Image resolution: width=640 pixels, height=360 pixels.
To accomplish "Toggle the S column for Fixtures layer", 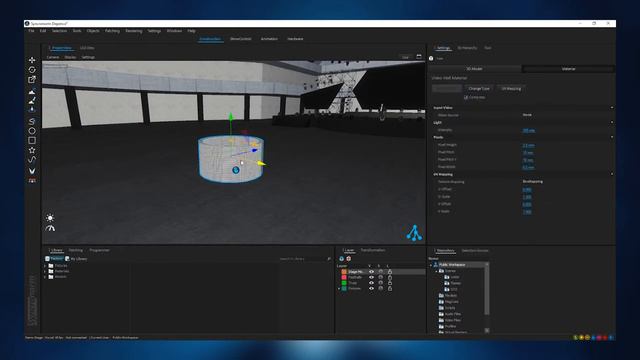I will click(x=380, y=289).
